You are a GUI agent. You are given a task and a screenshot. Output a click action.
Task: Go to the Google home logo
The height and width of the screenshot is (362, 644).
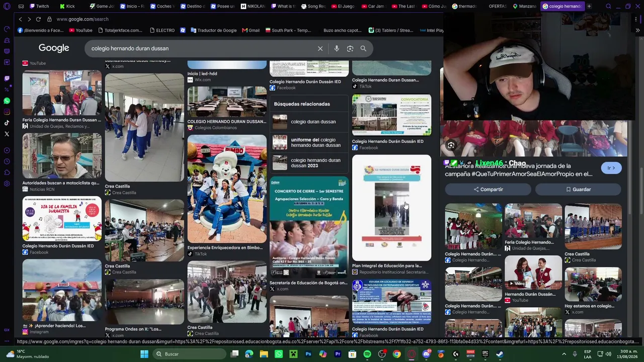[x=54, y=48]
